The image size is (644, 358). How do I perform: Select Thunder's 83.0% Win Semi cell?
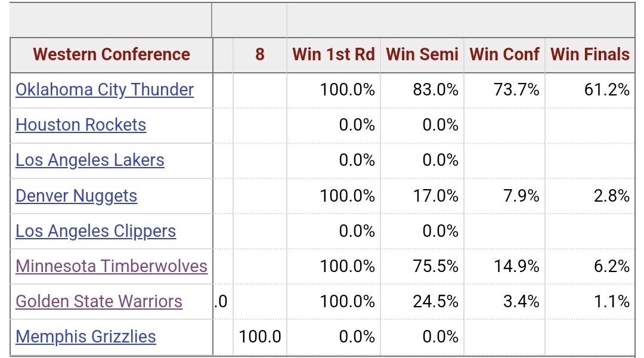tap(435, 89)
